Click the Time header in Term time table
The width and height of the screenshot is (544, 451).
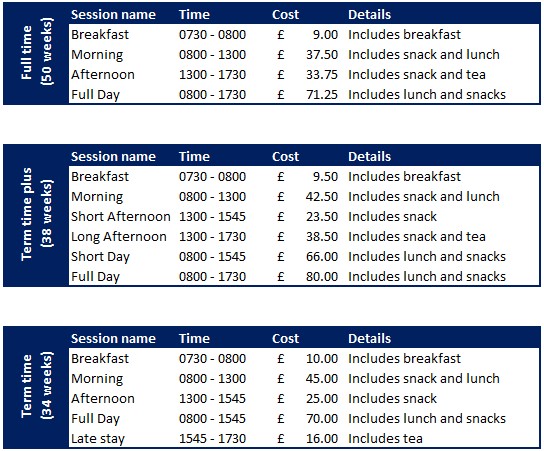tap(194, 338)
